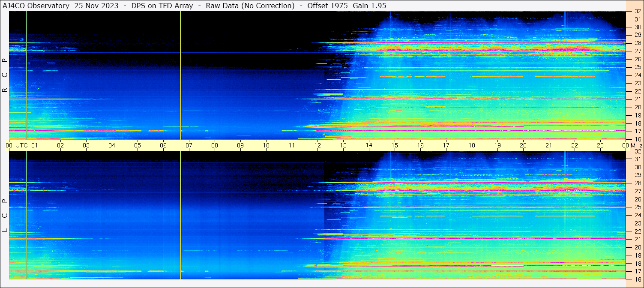
Task: Click the "L C P" panel label
Action: 5,216
